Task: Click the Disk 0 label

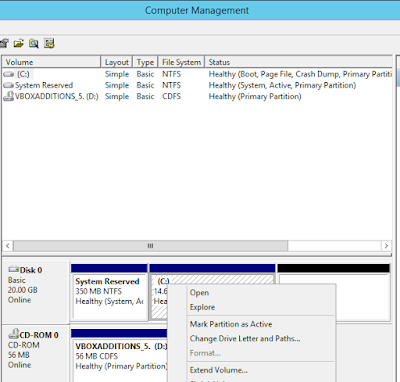Action: [x=31, y=270]
